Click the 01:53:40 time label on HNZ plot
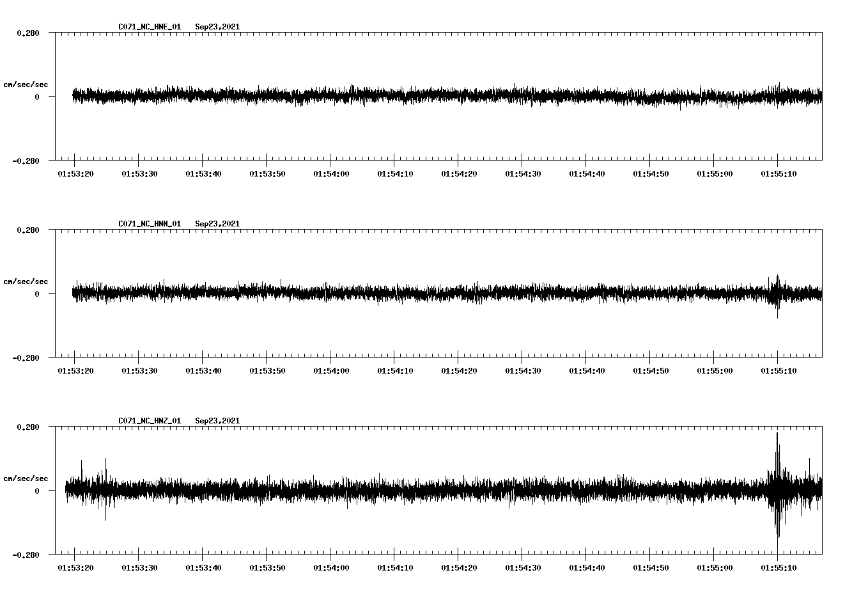The width and height of the screenshot is (868, 591). click(203, 567)
